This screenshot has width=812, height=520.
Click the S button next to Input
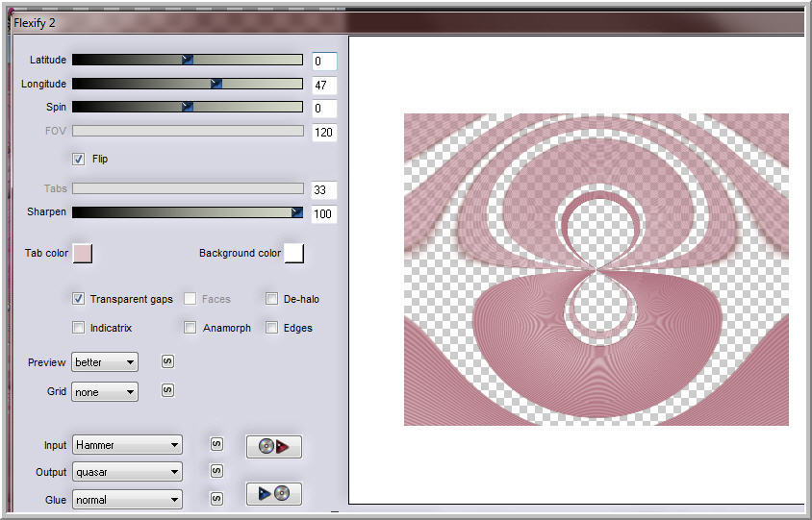coord(216,443)
